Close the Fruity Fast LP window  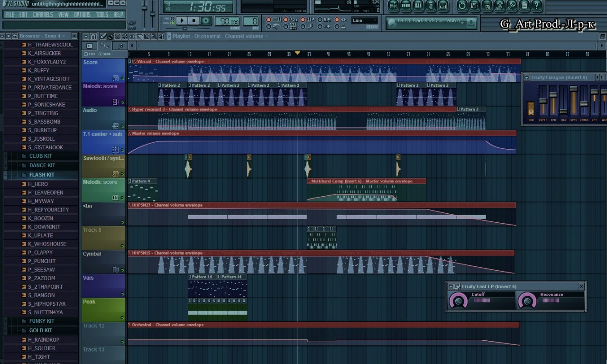pyautogui.click(x=581, y=286)
